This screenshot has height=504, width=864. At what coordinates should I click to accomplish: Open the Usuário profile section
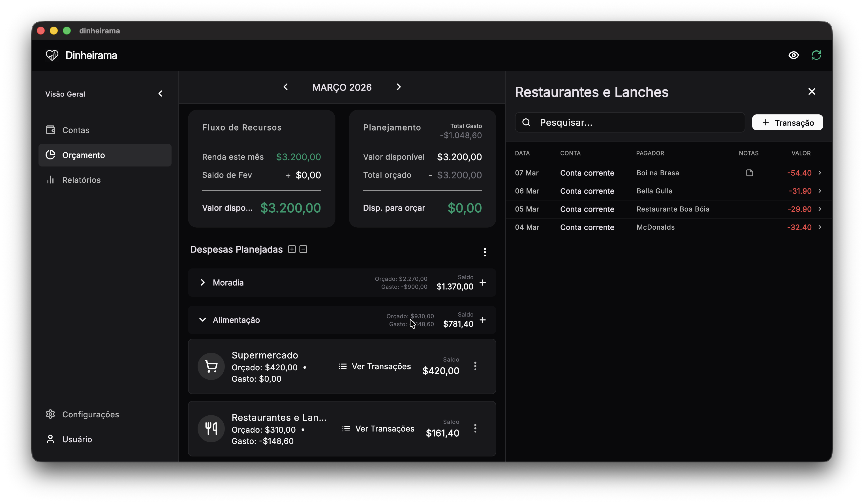[77, 439]
